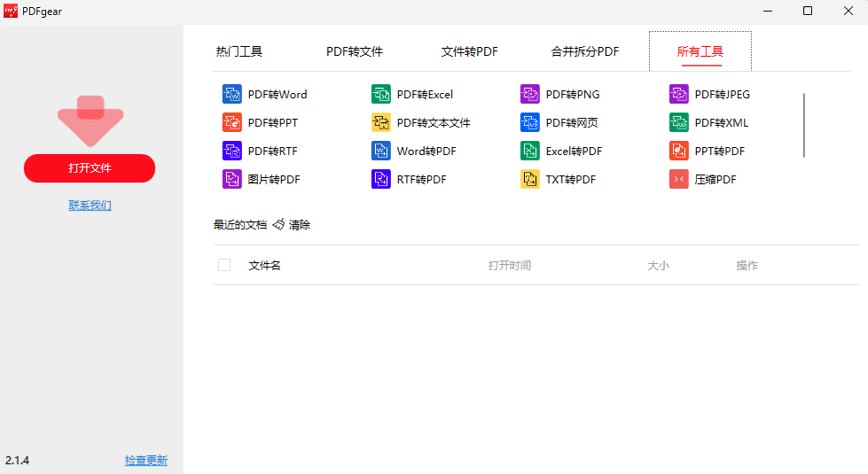Image resolution: width=868 pixels, height=474 pixels.
Task: Open the 联系我们 link
Action: 90,206
